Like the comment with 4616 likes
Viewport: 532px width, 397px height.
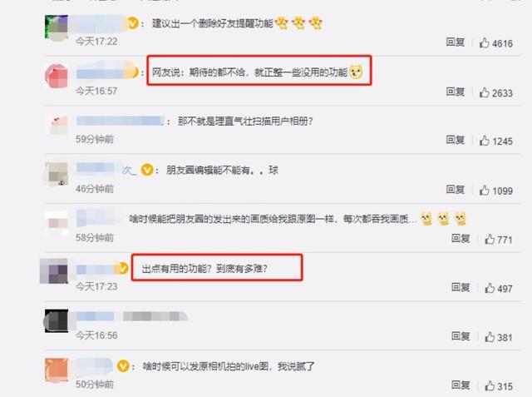pyautogui.click(x=484, y=42)
